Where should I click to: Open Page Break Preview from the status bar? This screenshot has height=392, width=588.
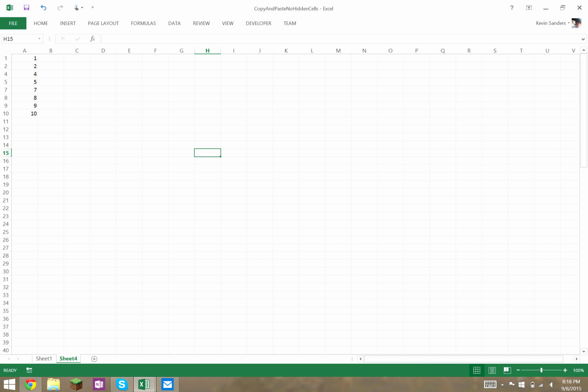click(507, 370)
